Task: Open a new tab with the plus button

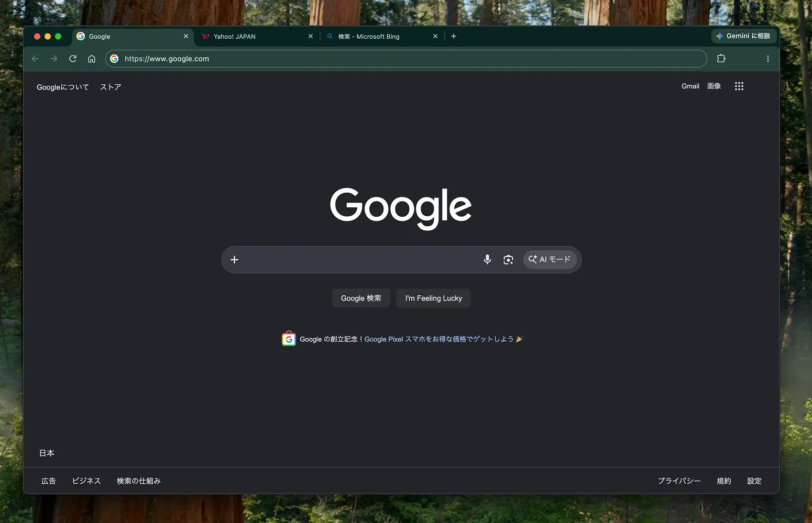Action: [454, 36]
